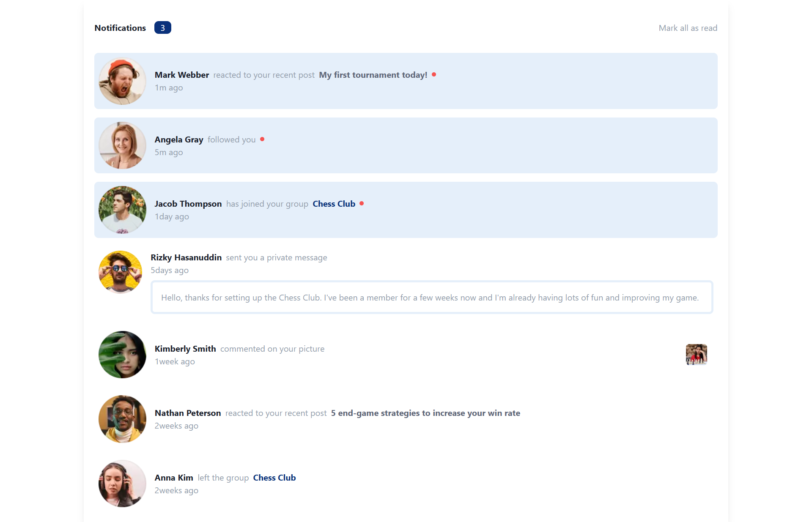Open Chess Club link in Anna Kim's notification
The image size is (812, 522).
click(274, 478)
